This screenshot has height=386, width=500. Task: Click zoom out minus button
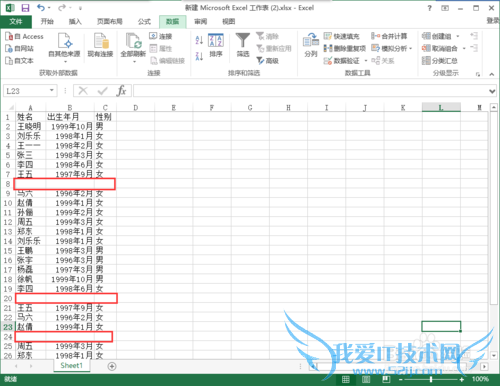(x=401, y=379)
